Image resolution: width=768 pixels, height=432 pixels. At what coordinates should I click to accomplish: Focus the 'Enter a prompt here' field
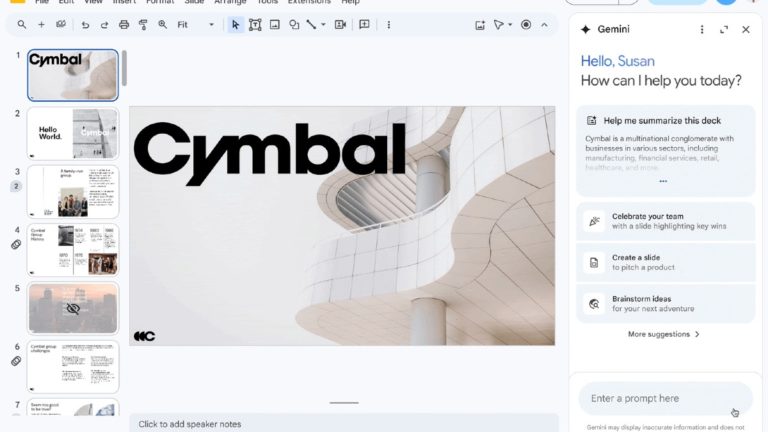pos(666,398)
